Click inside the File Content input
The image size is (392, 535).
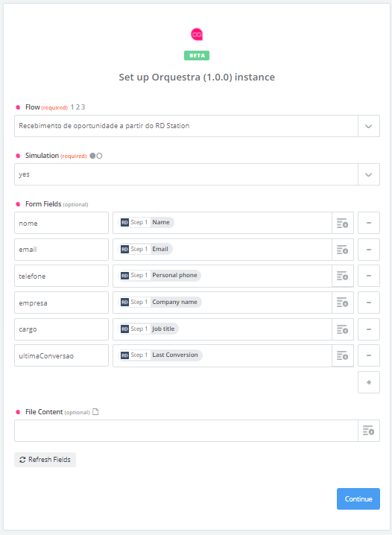(186, 431)
